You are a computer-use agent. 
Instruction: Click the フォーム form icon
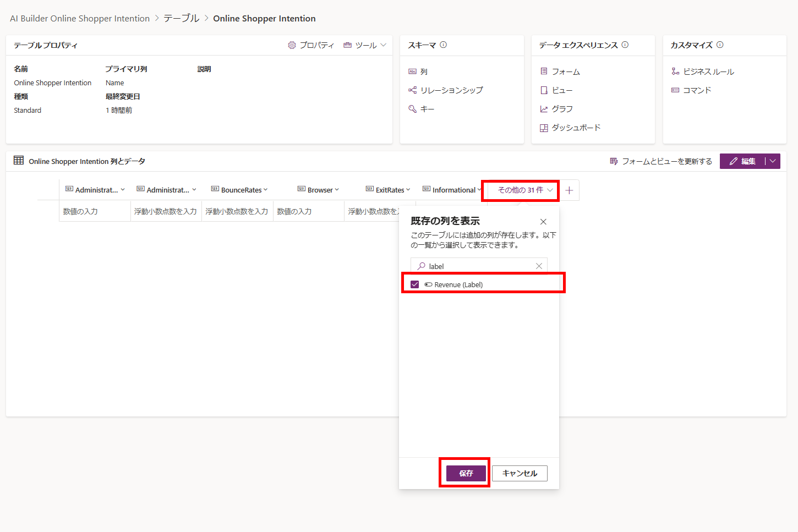544,72
